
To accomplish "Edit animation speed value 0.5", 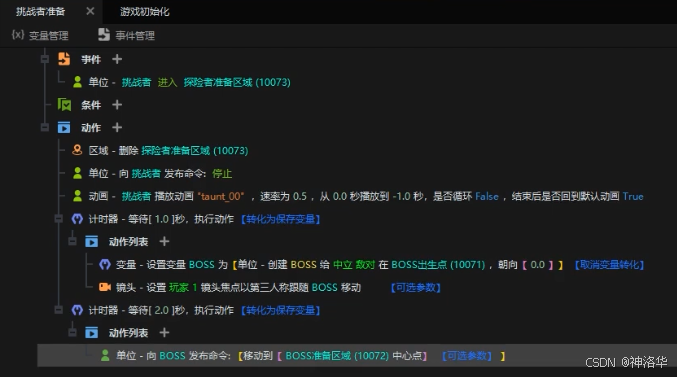I will (x=300, y=196).
